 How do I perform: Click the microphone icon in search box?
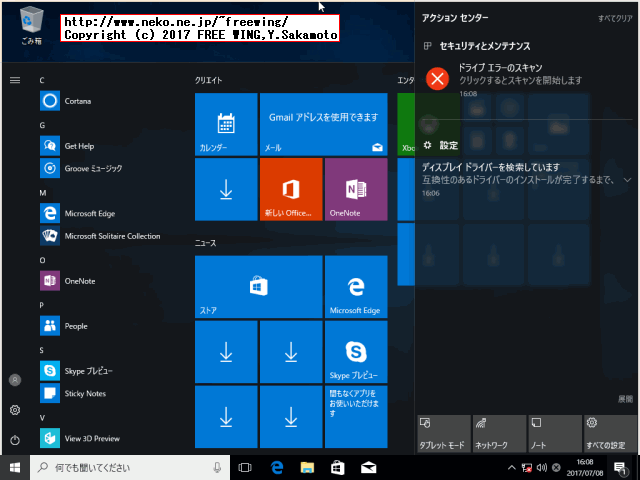[217, 467]
